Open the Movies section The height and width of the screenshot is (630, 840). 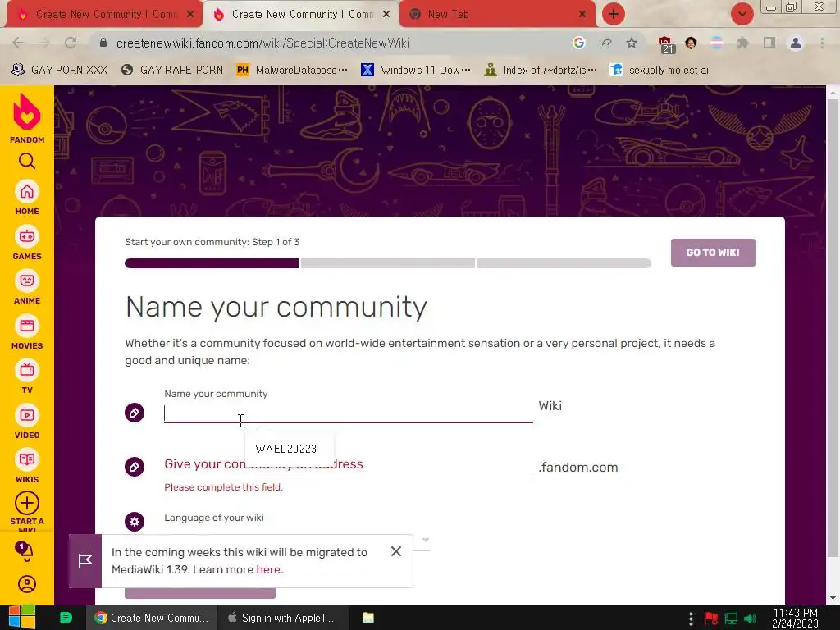pos(27,333)
